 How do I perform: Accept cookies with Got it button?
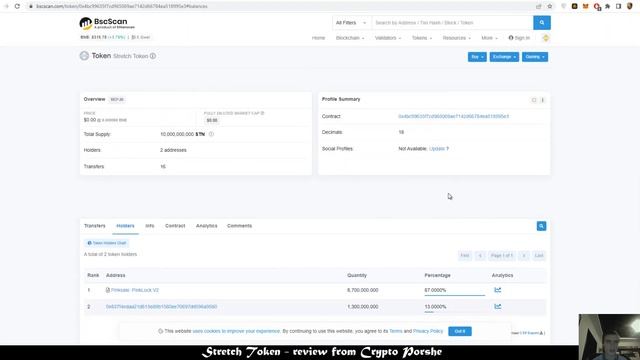click(460, 331)
